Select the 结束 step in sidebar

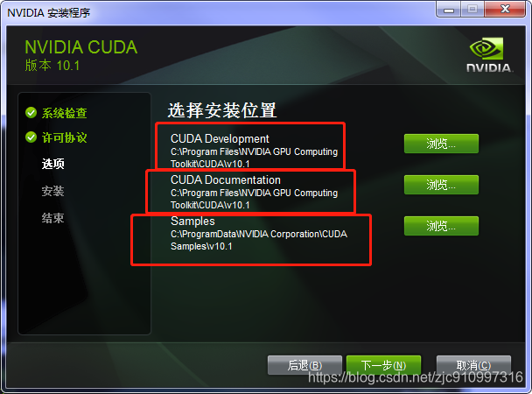coord(52,218)
